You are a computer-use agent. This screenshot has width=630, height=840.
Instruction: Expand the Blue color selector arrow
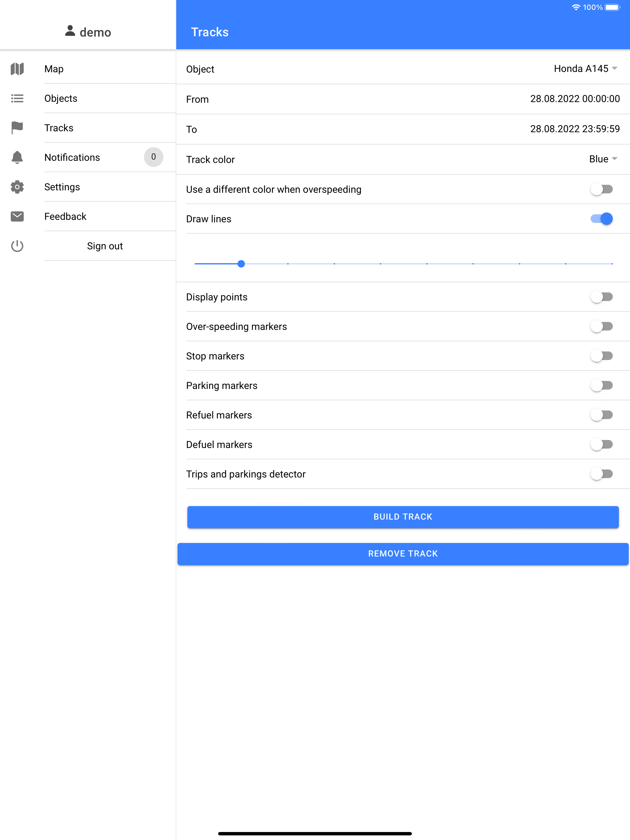coord(615,159)
